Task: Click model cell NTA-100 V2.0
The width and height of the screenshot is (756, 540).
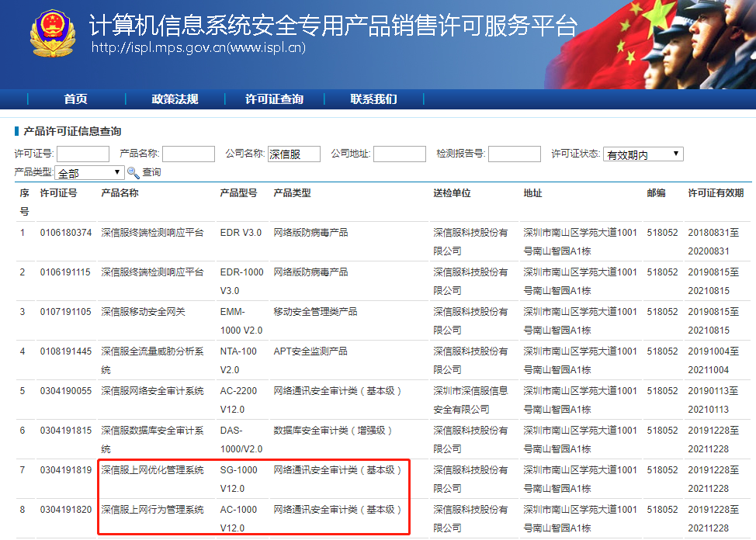Action: (238, 360)
